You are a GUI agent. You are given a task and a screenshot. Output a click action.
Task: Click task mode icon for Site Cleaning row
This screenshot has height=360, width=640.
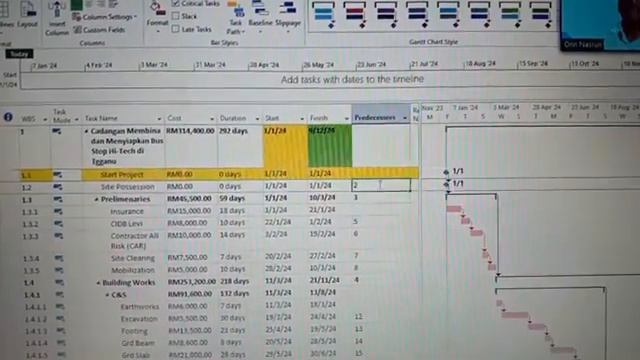pos(59,258)
